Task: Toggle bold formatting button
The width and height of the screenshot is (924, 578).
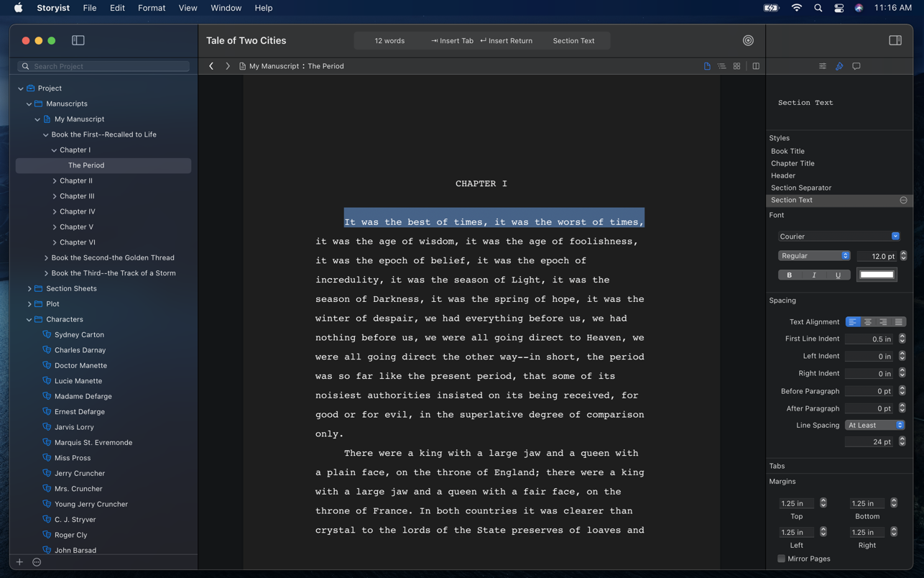Action: [x=789, y=275]
